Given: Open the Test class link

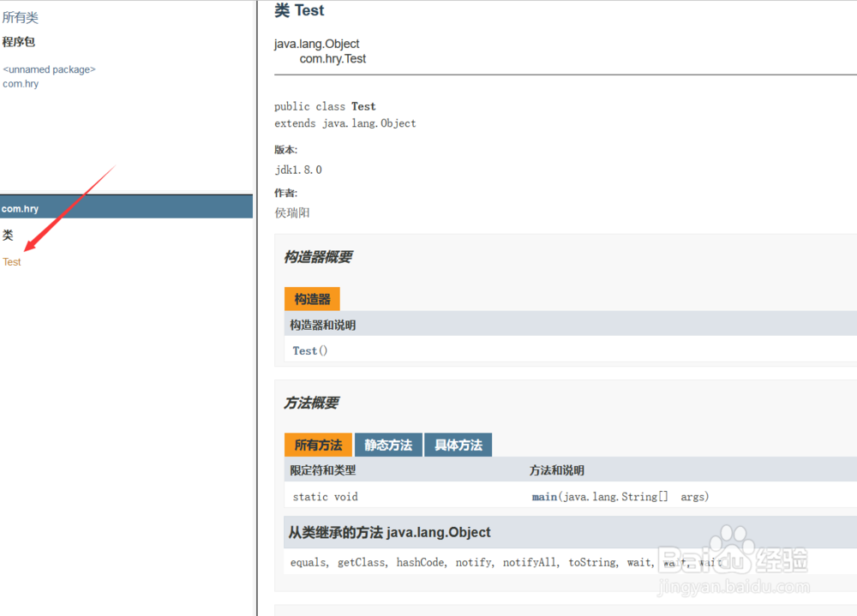Looking at the screenshot, I should (x=11, y=262).
